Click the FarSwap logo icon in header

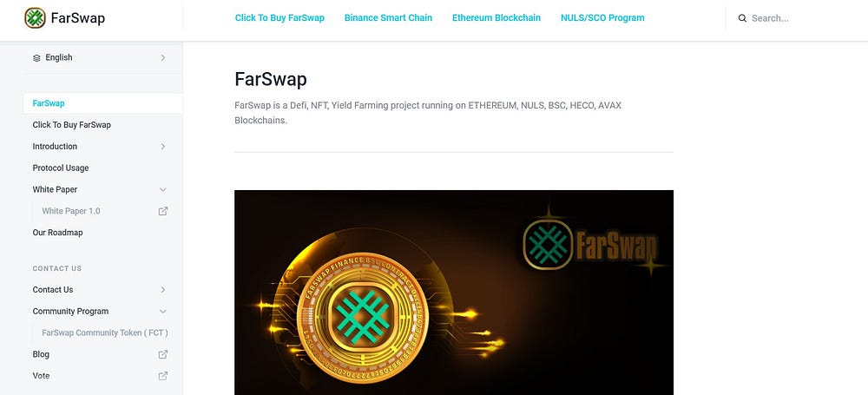coord(35,17)
